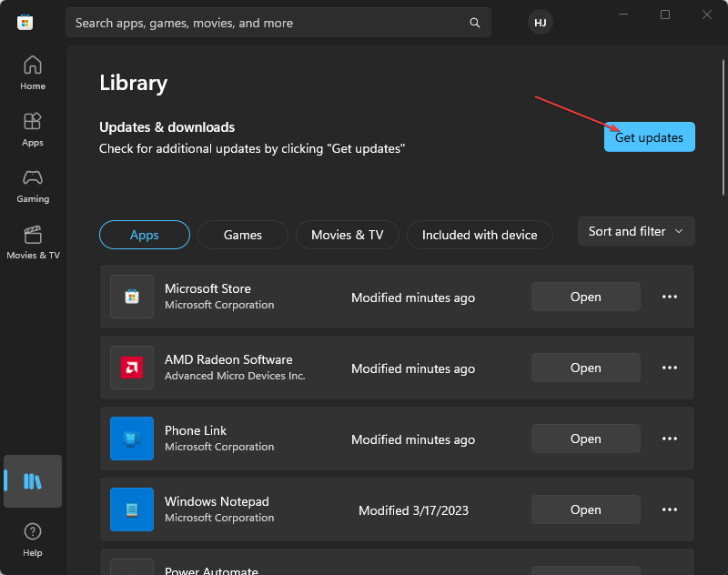Select Included with device filter
Screen dimensions: 728x575
tap(480, 235)
